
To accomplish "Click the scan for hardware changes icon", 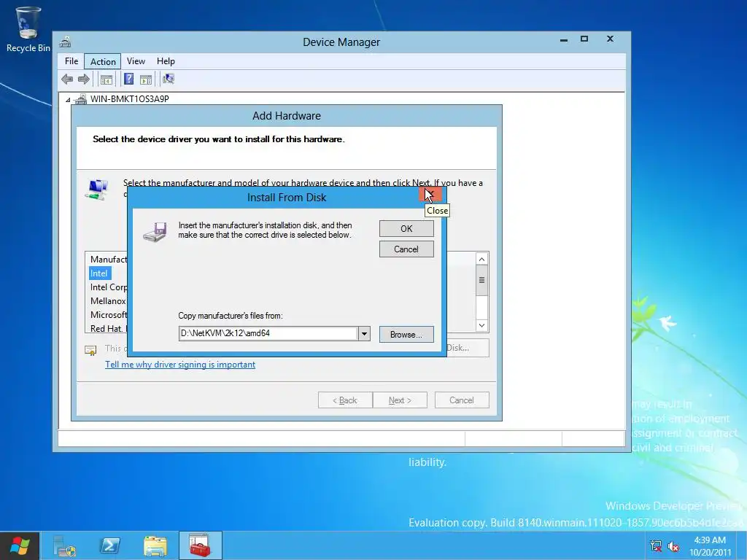I will coord(169,79).
